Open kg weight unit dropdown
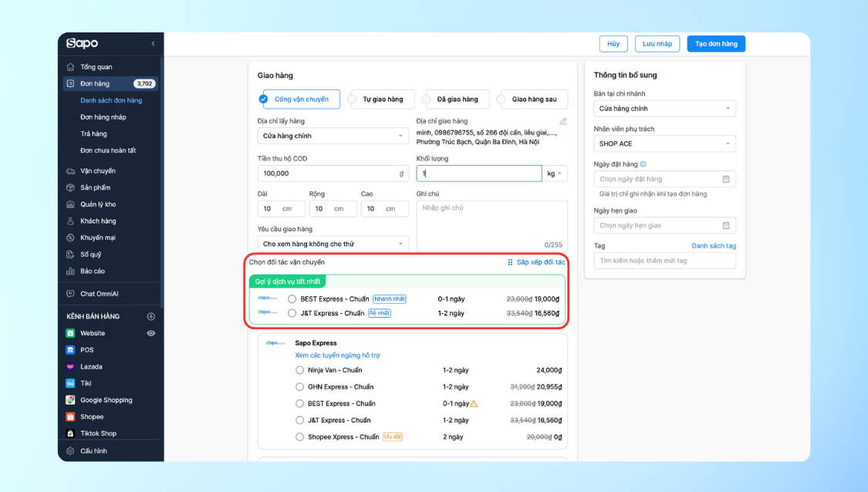The height and width of the screenshot is (492, 868). pyautogui.click(x=554, y=174)
